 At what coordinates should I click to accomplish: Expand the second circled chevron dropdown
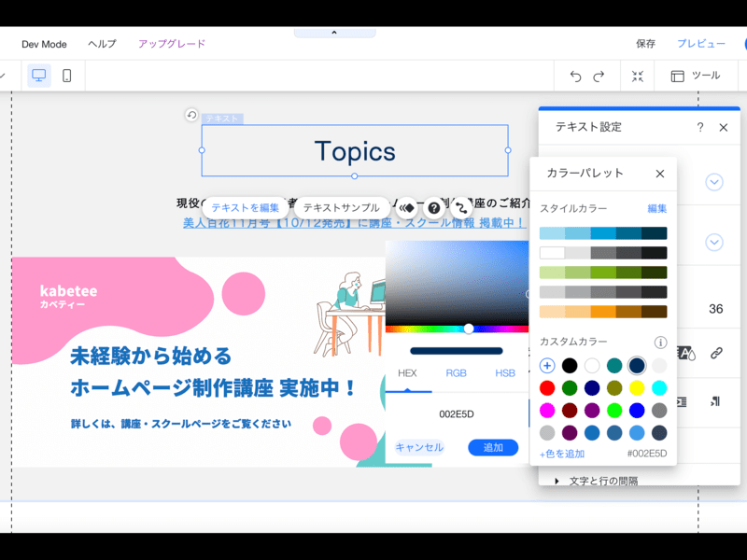[x=714, y=243]
